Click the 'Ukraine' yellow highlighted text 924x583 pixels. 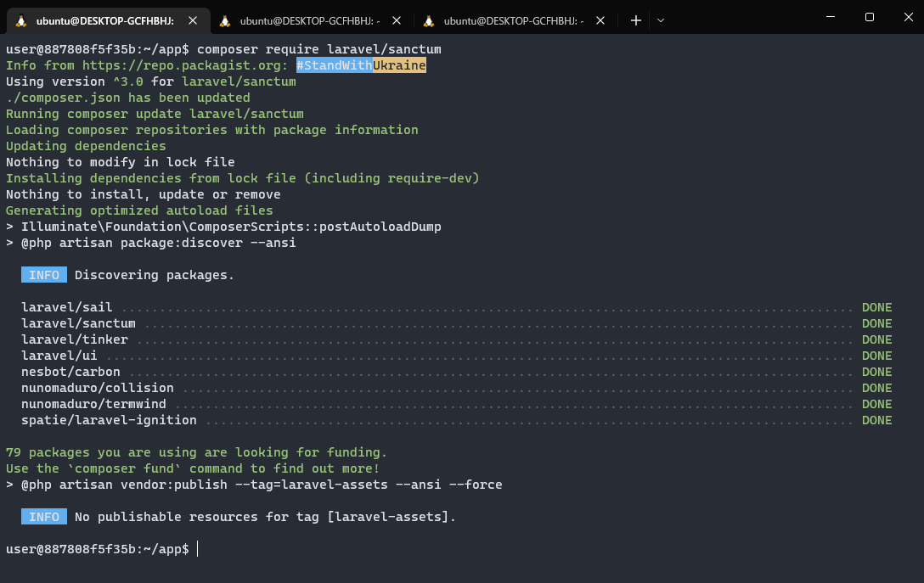point(399,65)
